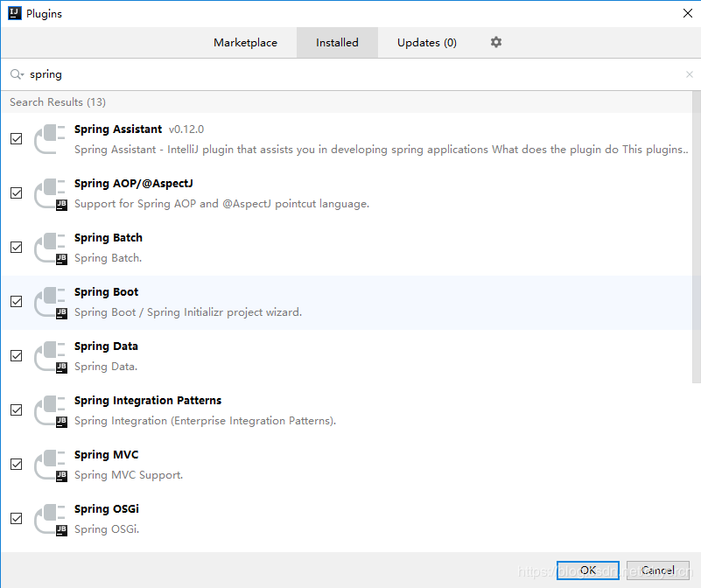Image resolution: width=701 pixels, height=588 pixels.
Task: Click inside the spring search field
Action: (x=88, y=74)
